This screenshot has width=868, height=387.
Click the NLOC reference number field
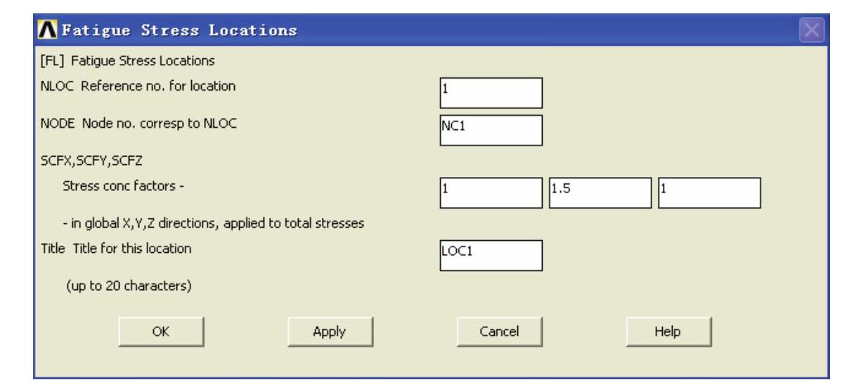pos(490,91)
